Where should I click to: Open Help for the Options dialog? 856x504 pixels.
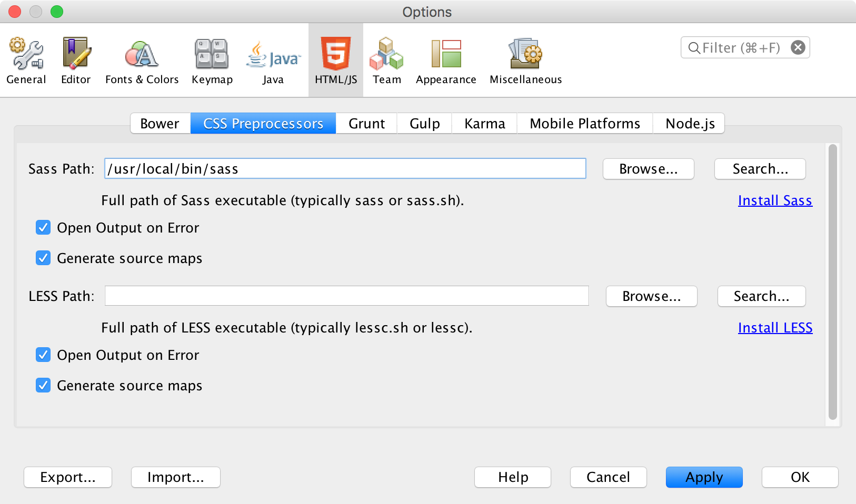513,477
